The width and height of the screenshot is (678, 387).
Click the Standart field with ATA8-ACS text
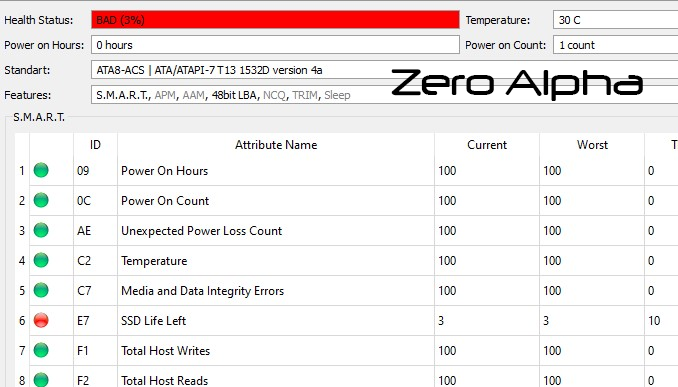click(x=384, y=70)
